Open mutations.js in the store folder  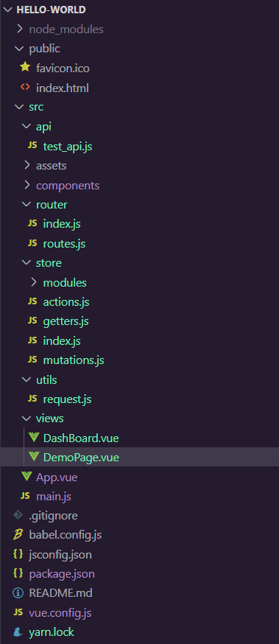(74, 360)
